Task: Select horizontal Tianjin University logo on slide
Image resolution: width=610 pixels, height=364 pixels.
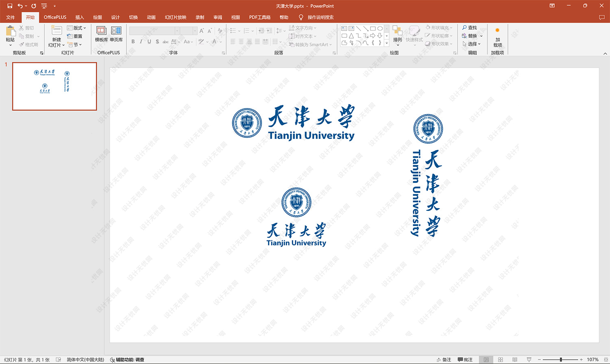Action: pos(293,123)
